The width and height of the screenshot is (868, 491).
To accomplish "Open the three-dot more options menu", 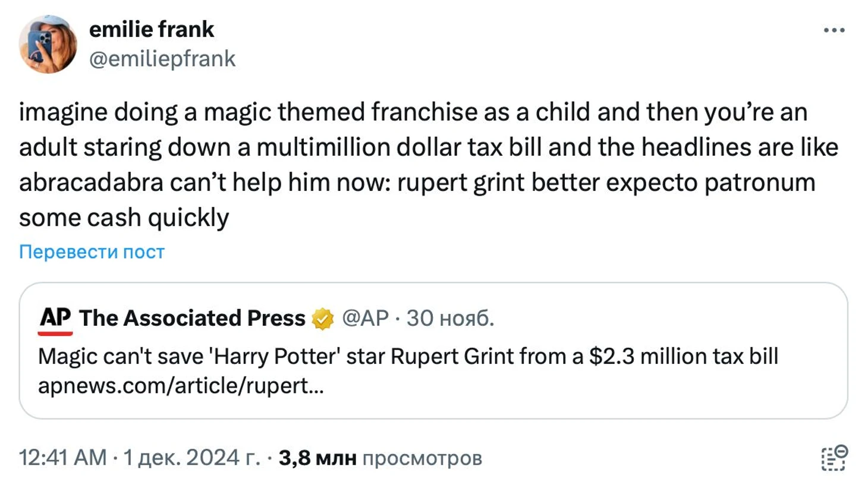I will click(834, 30).
